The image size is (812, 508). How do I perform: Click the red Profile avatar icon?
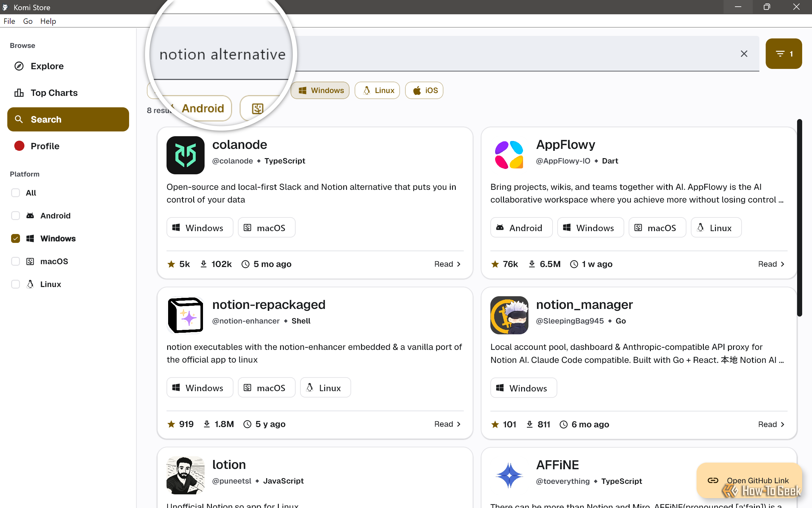(19, 146)
